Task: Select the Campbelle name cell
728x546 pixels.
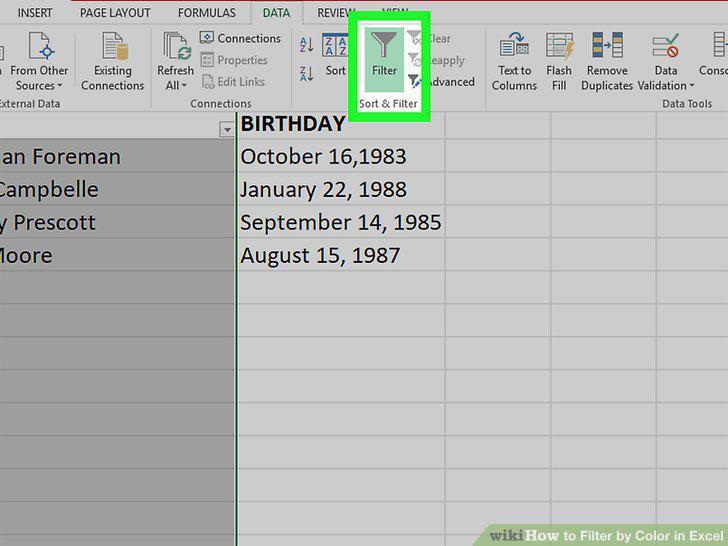Action: click(117, 189)
